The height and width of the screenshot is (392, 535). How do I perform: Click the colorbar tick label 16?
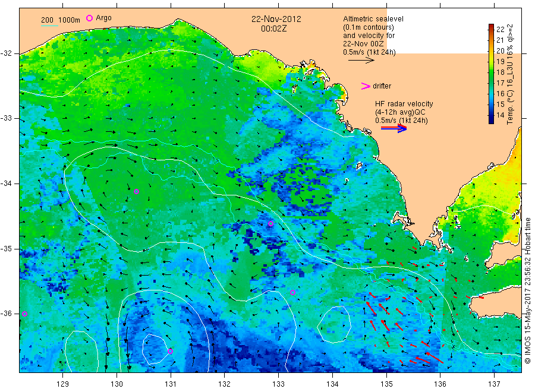(500, 93)
